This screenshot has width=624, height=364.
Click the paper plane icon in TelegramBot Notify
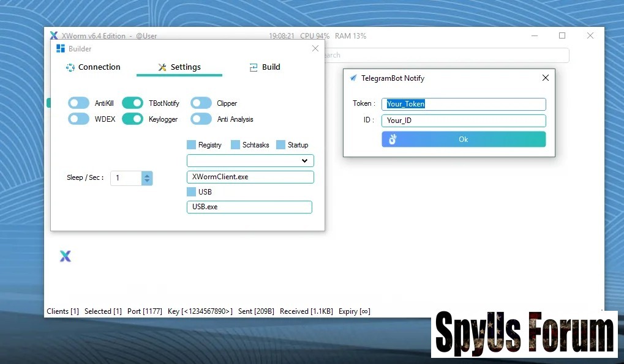[353, 78]
